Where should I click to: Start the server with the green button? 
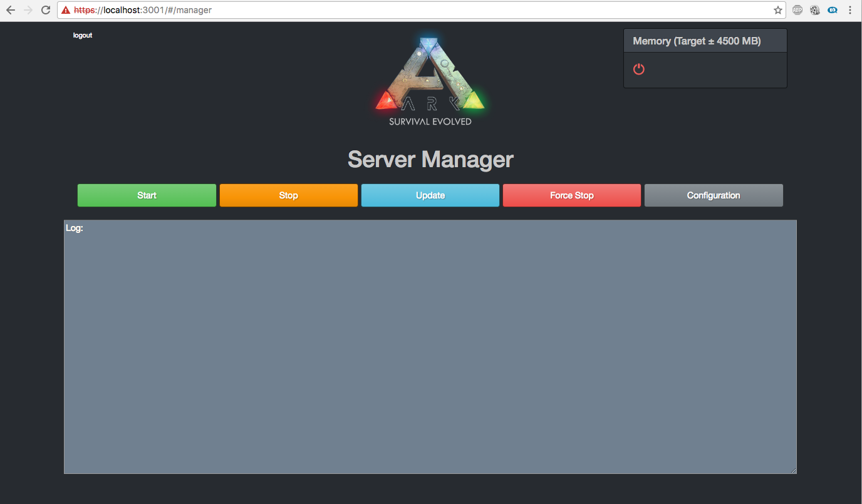point(147,195)
